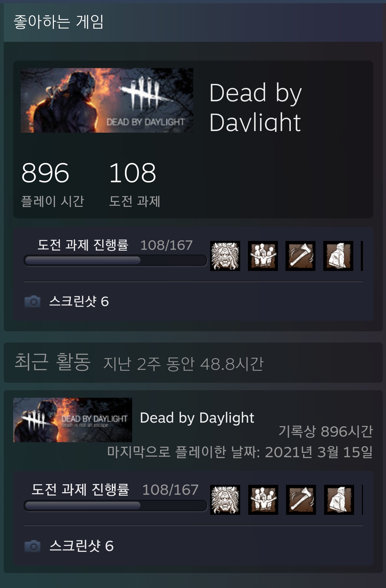Click the achievement progress bar in favorite game
Viewport: 386px width, 588px height.
[115, 260]
